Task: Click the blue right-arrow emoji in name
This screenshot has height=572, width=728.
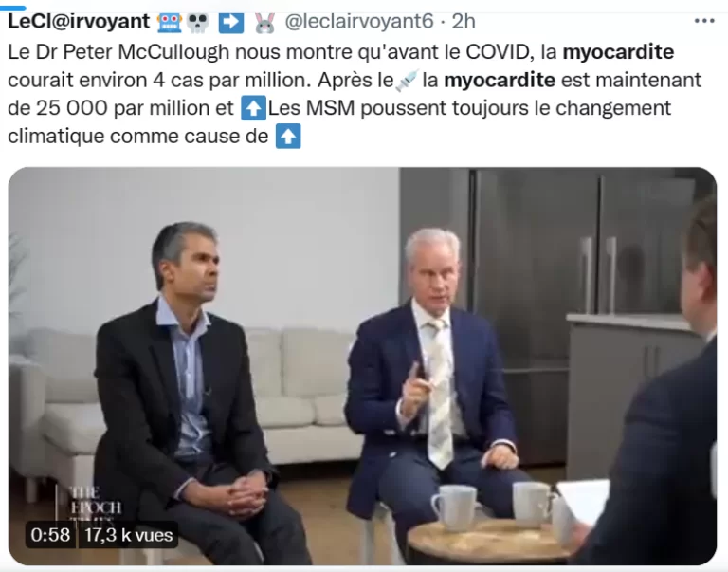Action: point(230,23)
